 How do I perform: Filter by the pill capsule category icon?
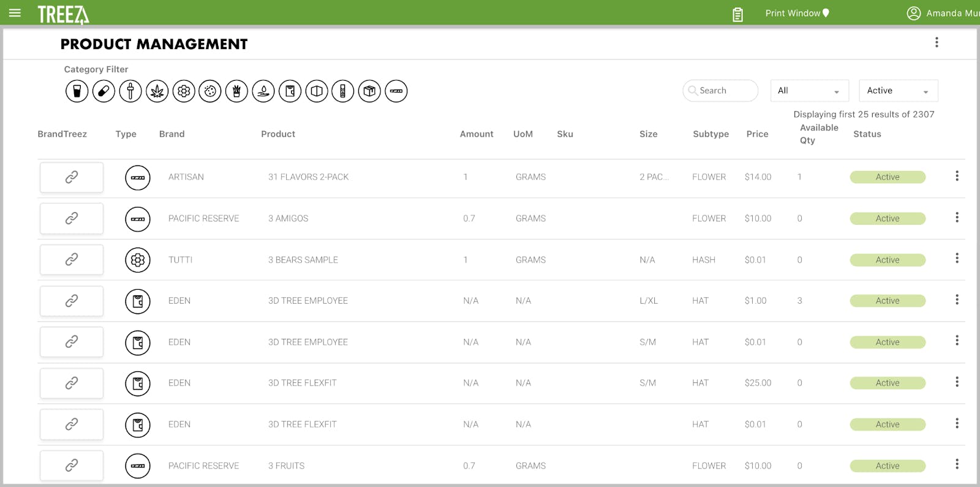(x=104, y=91)
